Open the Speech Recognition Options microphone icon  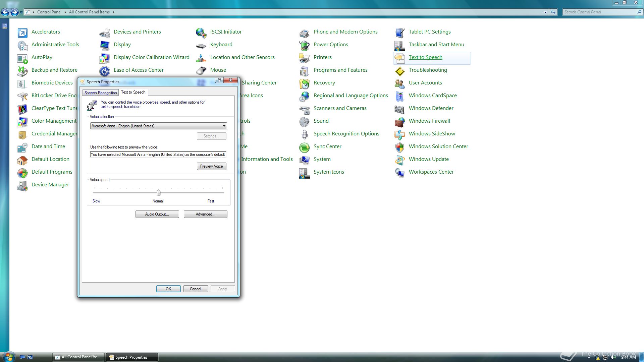coord(304,134)
